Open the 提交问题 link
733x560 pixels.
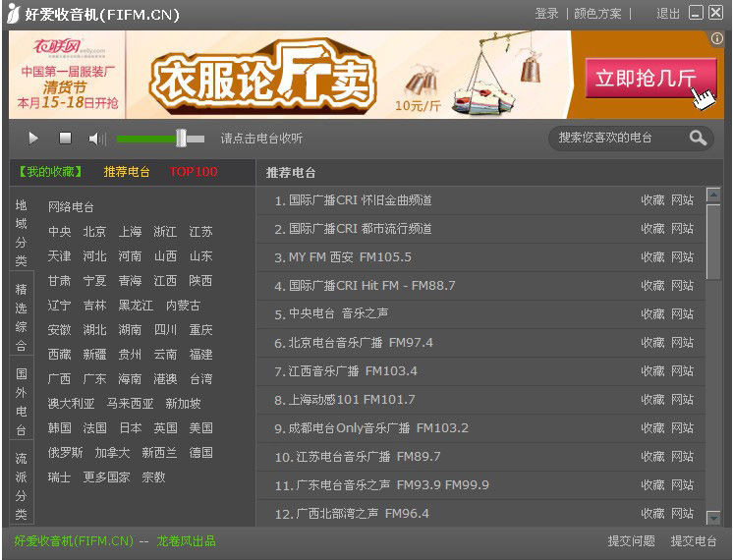pos(631,540)
